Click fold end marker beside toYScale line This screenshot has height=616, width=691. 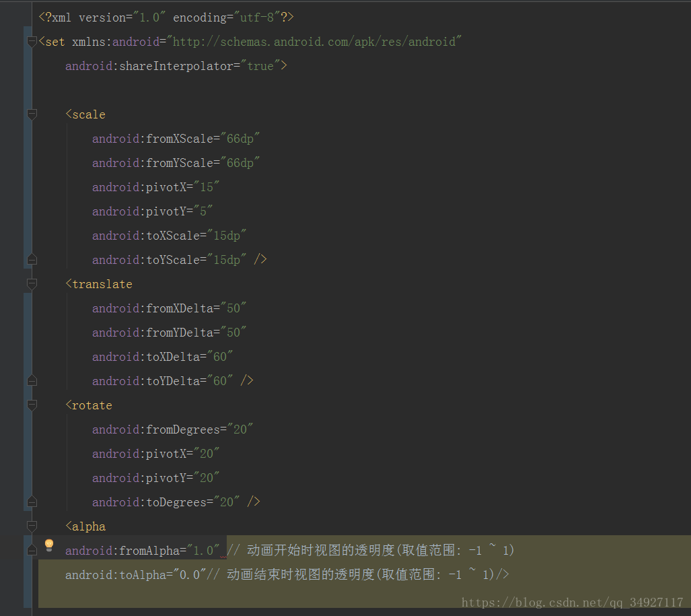point(32,260)
